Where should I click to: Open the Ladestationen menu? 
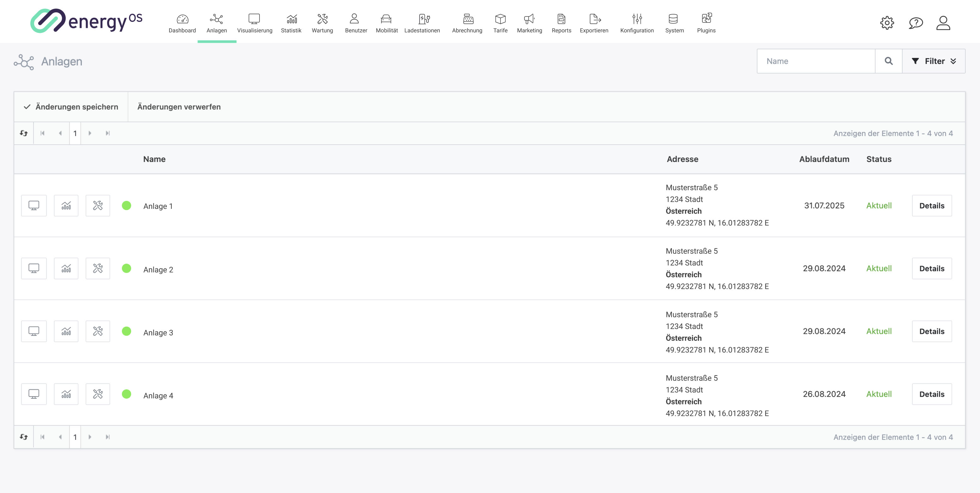[422, 23]
